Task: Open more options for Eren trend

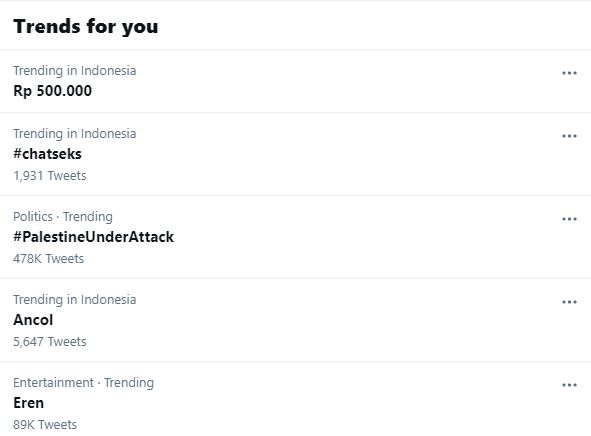Action: tap(569, 385)
